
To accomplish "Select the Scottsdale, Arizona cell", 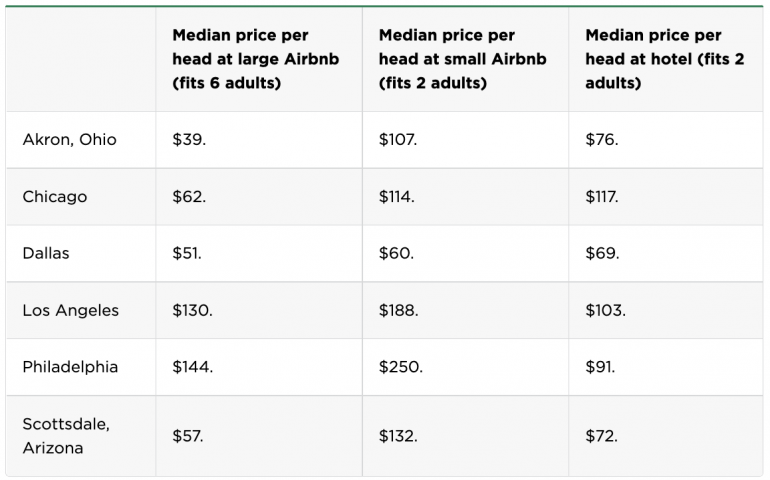I will 66,436.
